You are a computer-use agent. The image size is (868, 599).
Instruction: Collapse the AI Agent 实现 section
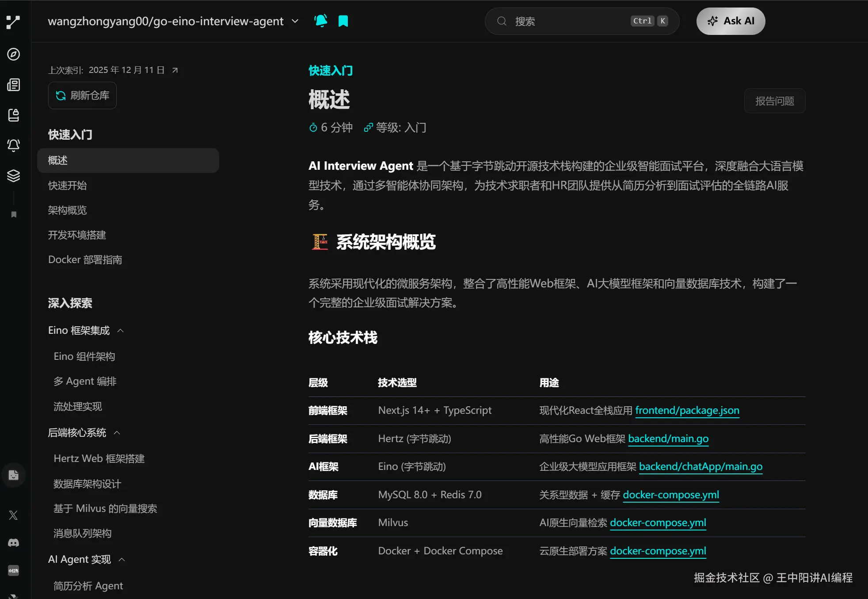pyautogui.click(x=122, y=560)
